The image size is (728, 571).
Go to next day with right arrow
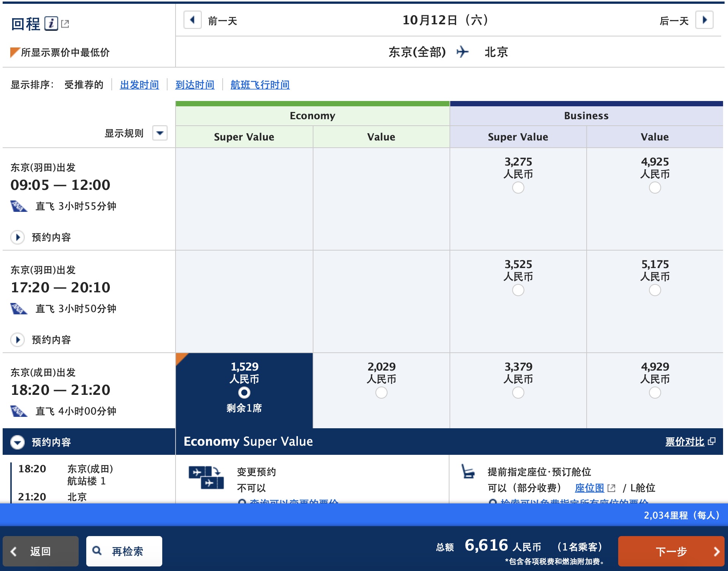pos(704,20)
